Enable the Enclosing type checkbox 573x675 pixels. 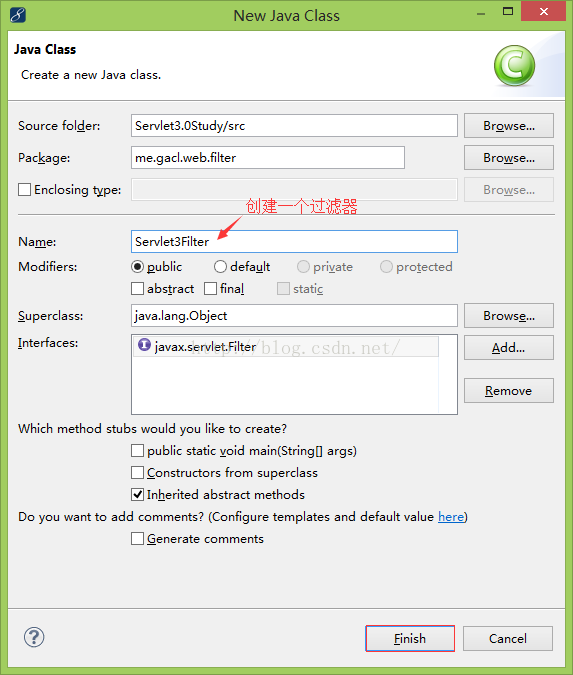(25, 190)
